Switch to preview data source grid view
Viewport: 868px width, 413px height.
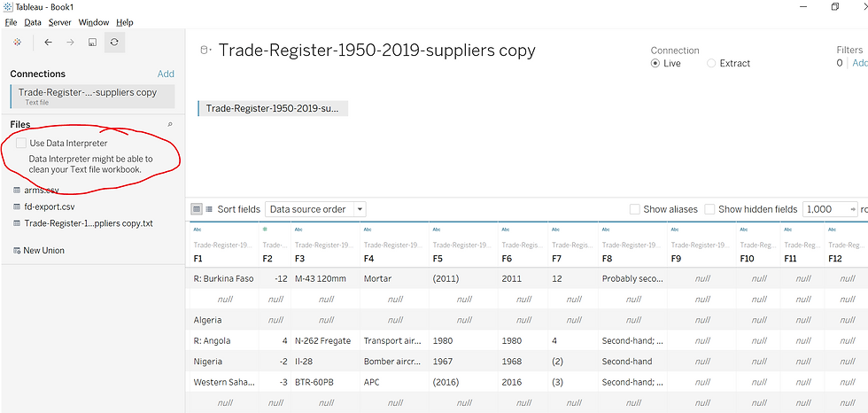click(197, 209)
